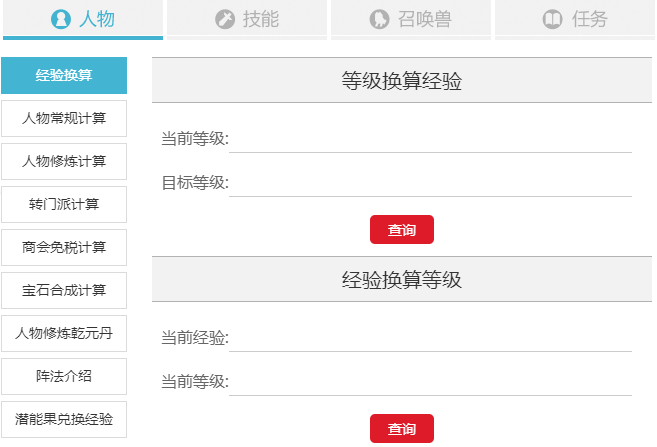
Task: Choose 人物修炼计算 in the sidebar
Action: tap(64, 162)
